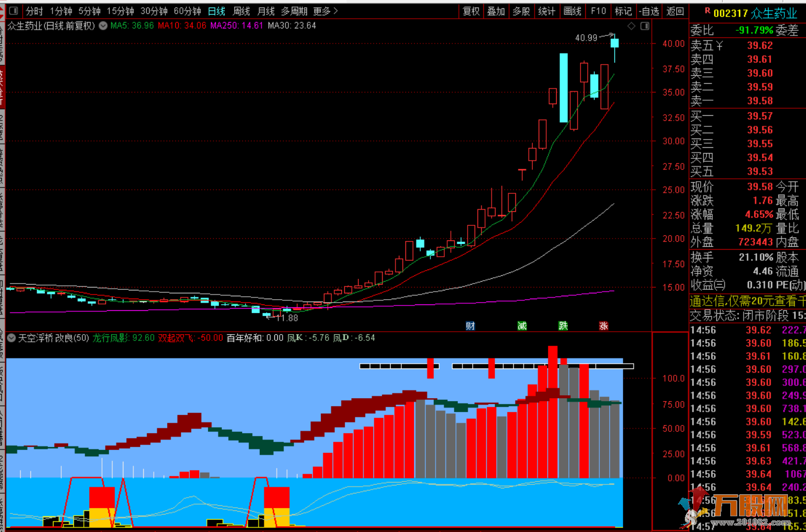Click the 财 event marker icon
The image size is (806, 532).
471,326
